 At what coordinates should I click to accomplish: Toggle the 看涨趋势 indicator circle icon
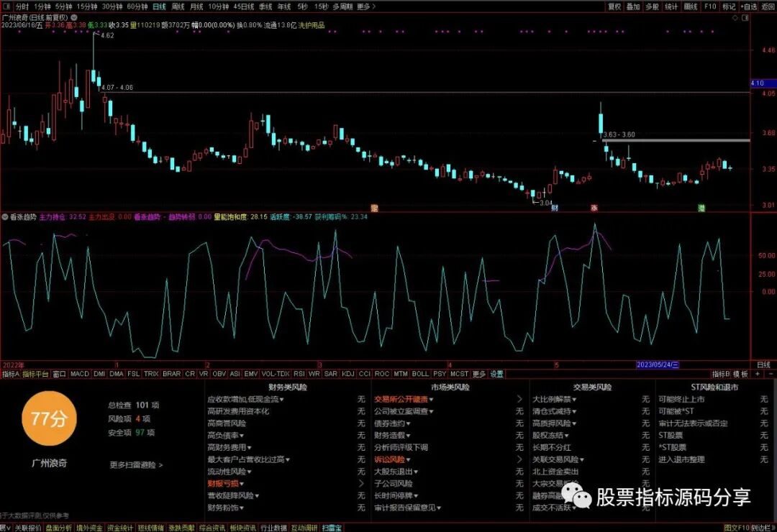click(5, 217)
